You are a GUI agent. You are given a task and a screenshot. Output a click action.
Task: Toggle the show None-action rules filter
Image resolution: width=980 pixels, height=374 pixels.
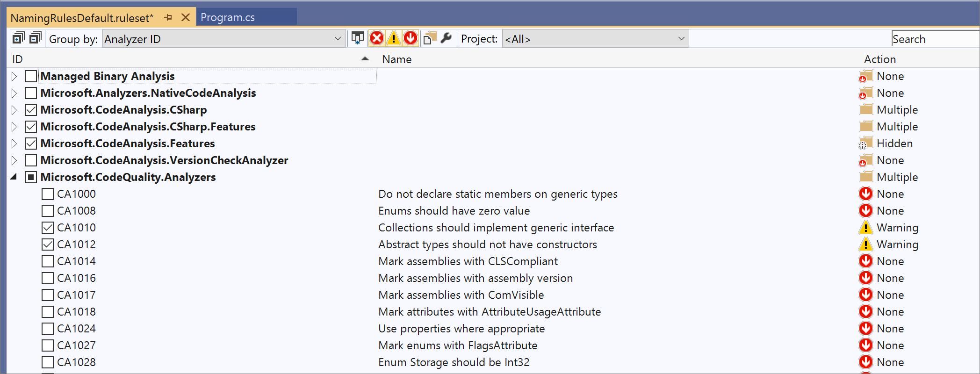pos(411,38)
